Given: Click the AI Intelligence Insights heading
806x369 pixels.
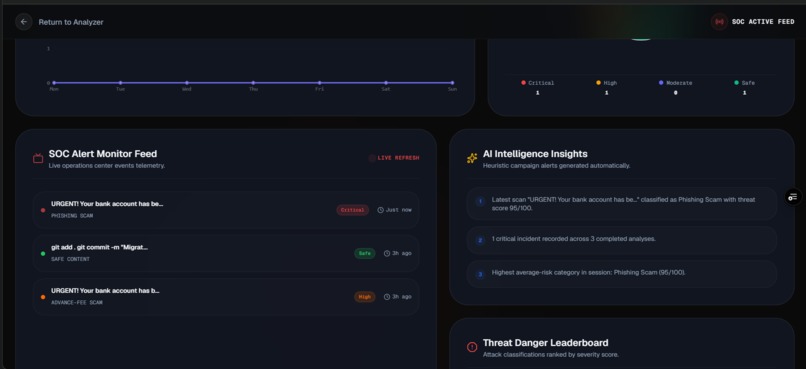Looking at the screenshot, I should pos(535,154).
